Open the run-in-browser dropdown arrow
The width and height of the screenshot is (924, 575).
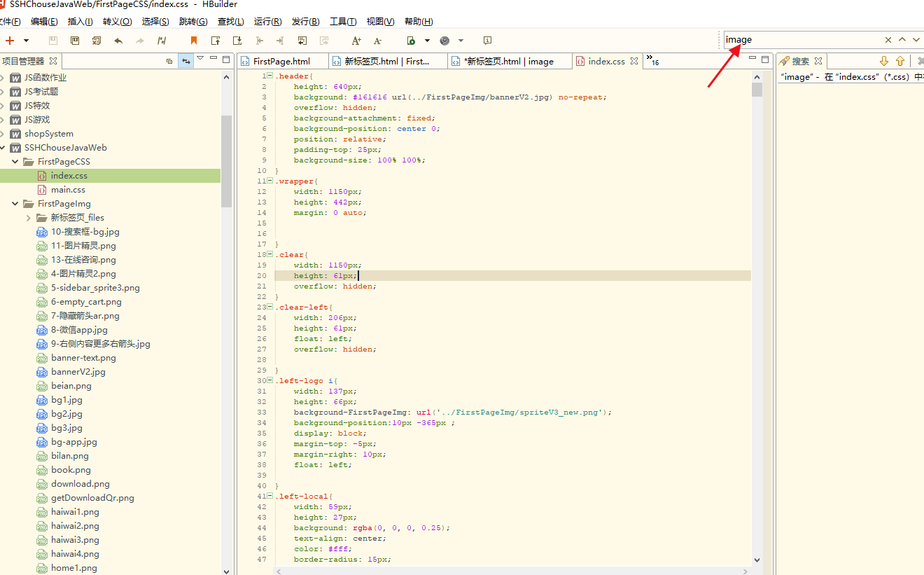pyautogui.click(x=427, y=41)
